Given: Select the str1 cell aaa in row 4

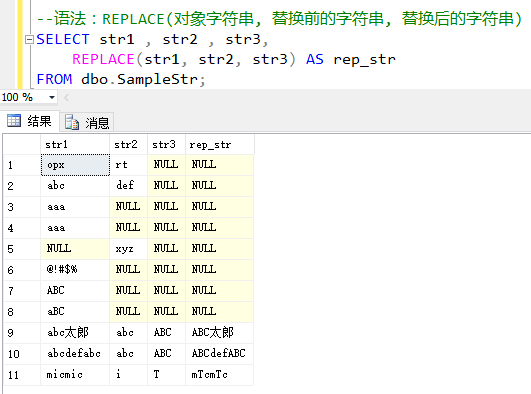Looking at the screenshot, I should 75,228.
